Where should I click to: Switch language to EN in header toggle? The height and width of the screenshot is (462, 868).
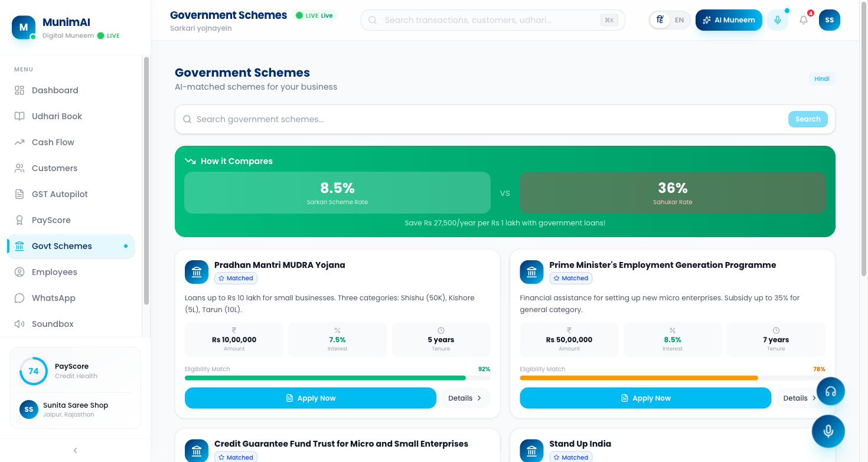pyautogui.click(x=680, y=20)
